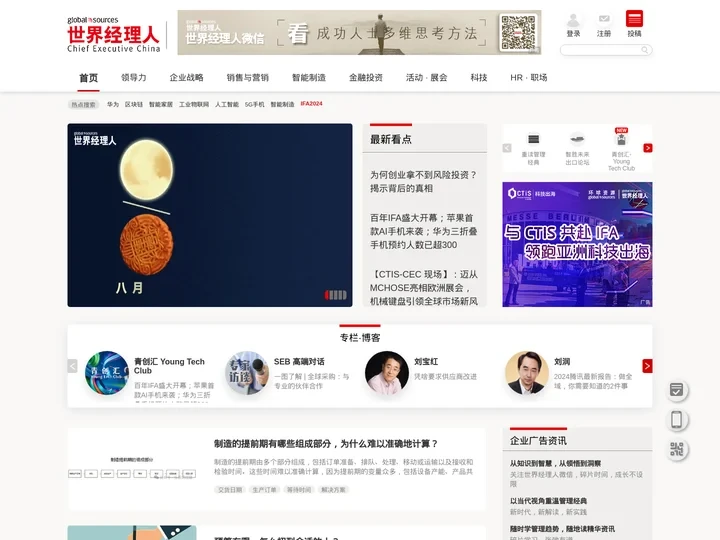Read 百年IFA盛大开幕 news item
This screenshot has height=540, width=720.
tap(424, 231)
